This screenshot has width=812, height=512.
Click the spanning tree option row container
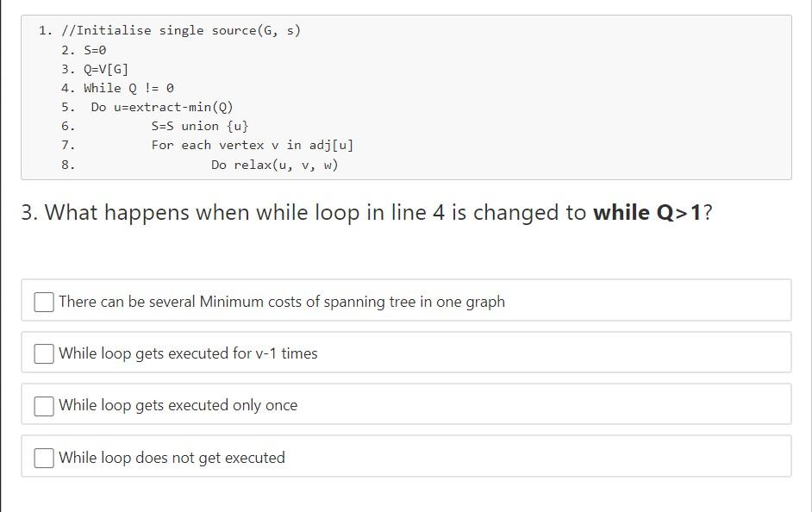point(405,300)
